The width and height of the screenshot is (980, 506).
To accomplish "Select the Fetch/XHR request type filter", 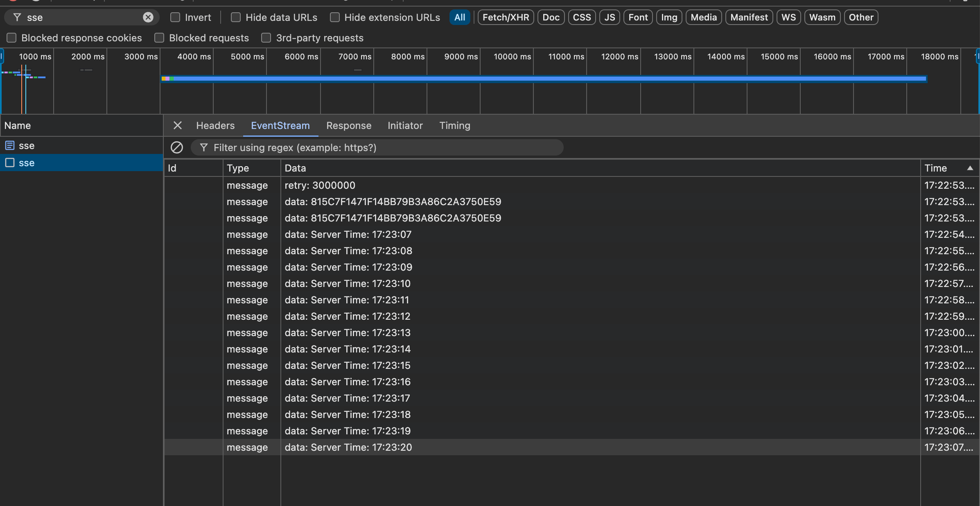I will (x=505, y=17).
